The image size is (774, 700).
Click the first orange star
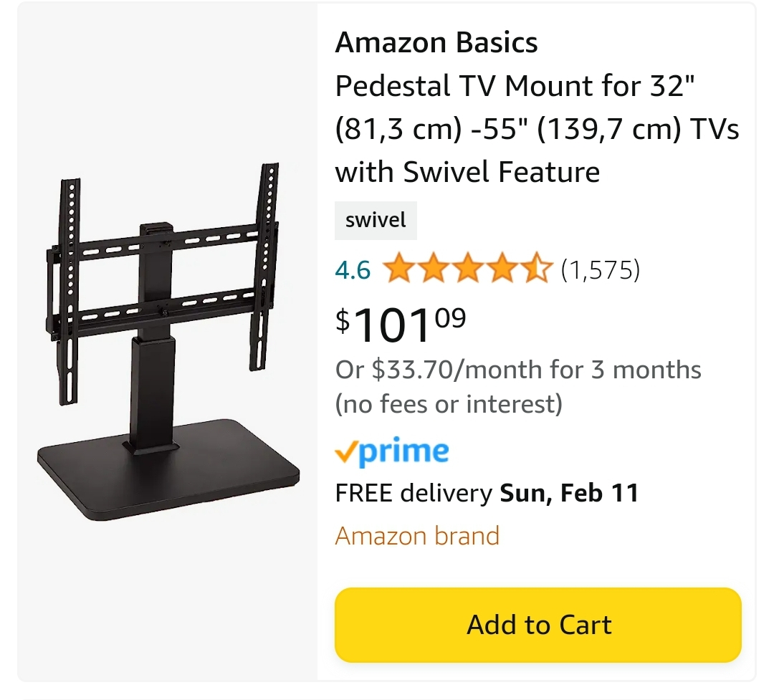pyautogui.click(x=399, y=268)
